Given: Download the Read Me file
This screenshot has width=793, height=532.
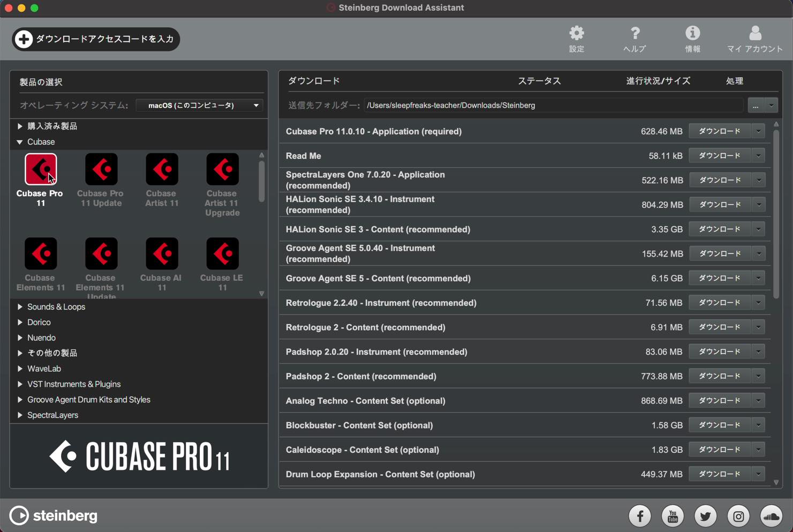Looking at the screenshot, I should (720, 156).
